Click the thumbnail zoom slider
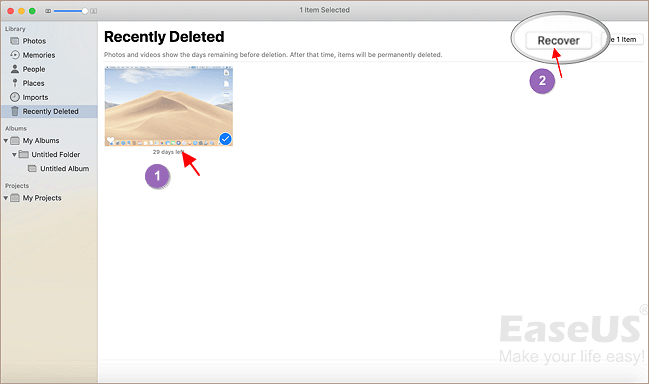Screen dimensions: 649x384 tap(70, 11)
